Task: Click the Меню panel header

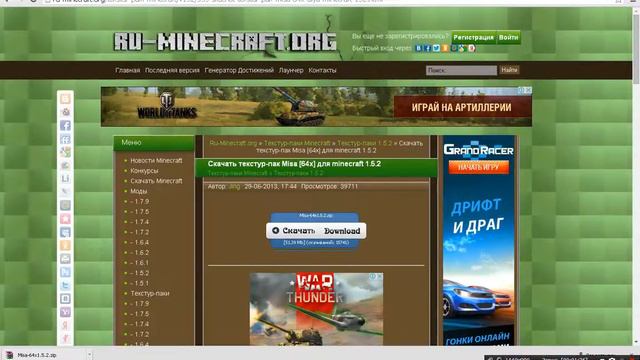Action: pyautogui.click(x=154, y=143)
